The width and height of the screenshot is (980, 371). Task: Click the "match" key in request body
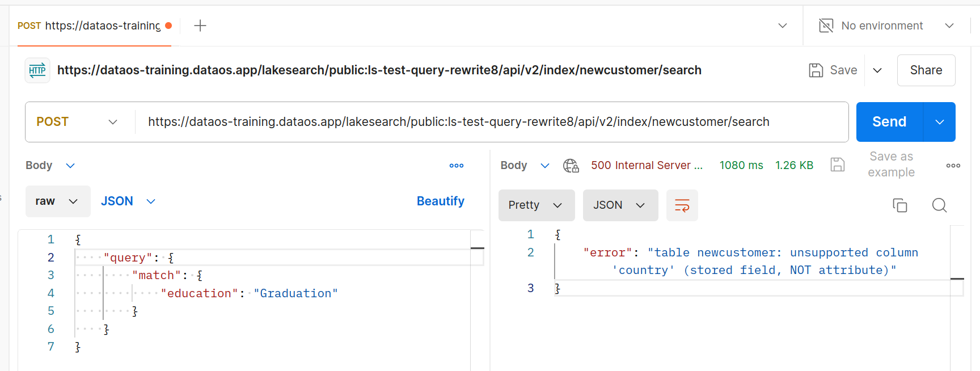click(x=157, y=275)
